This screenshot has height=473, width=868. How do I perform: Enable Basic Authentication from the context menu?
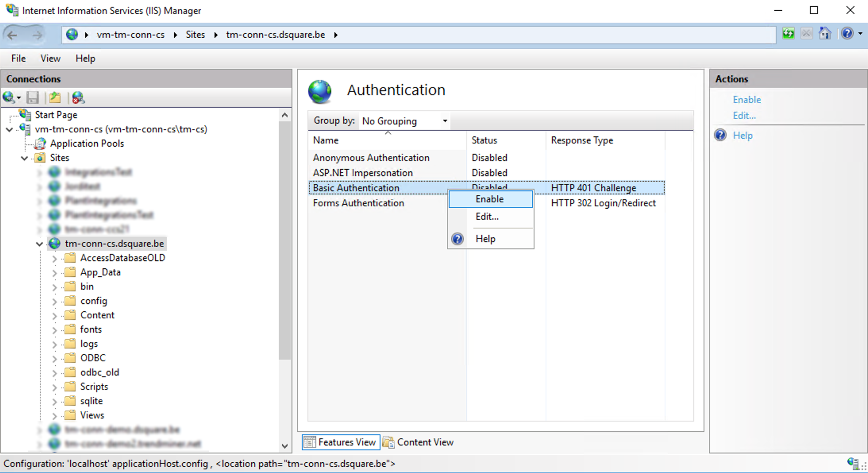[489, 199]
